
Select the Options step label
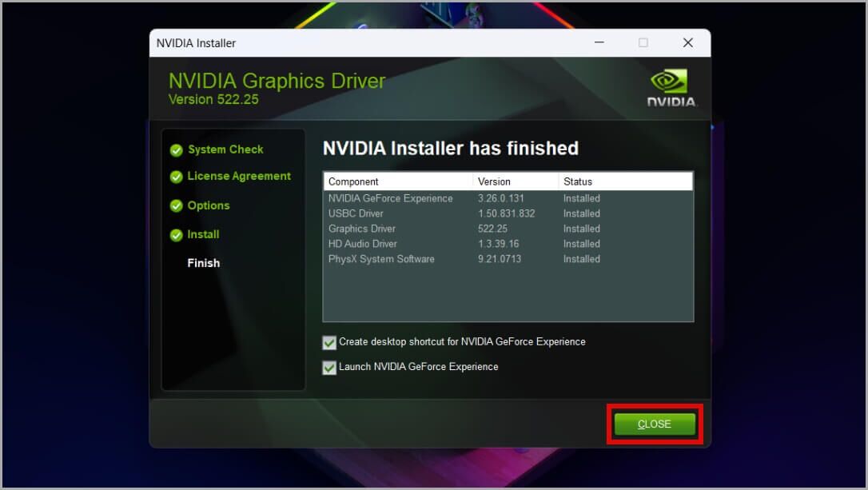tap(209, 205)
